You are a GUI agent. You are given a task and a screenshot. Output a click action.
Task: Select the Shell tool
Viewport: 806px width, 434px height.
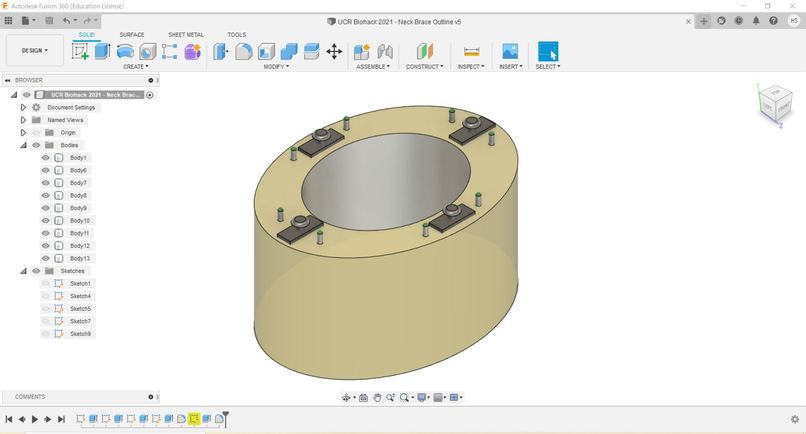click(x=266, y=51)
